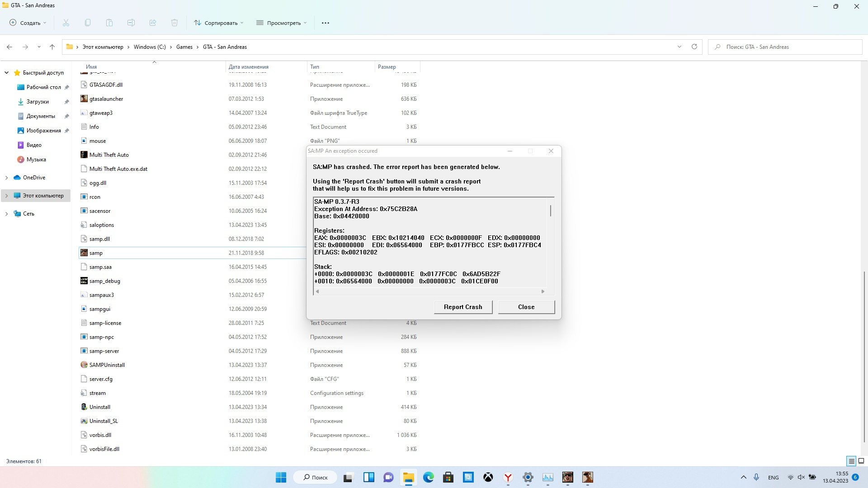Expand the OneDrive tree node
Image resolution: width=868 pixels, height=488 pixels.
[6, 178]
